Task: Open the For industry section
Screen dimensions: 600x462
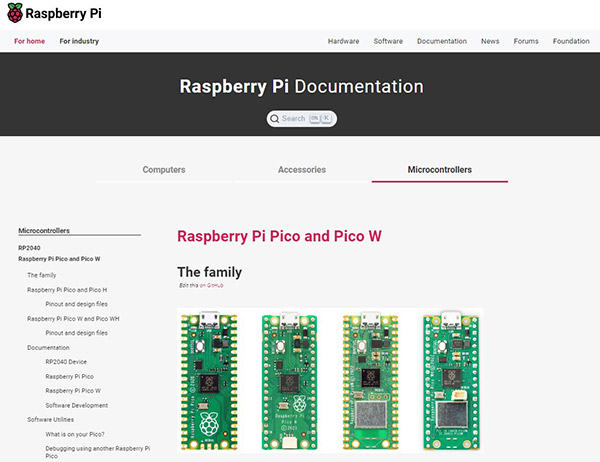Action: tap(79, 41)
